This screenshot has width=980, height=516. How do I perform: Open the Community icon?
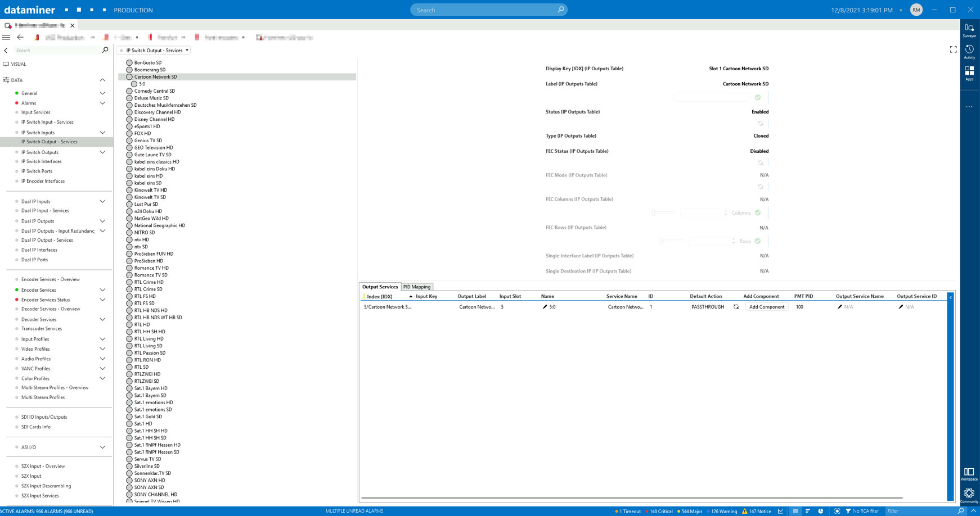(x=969, y=495)
